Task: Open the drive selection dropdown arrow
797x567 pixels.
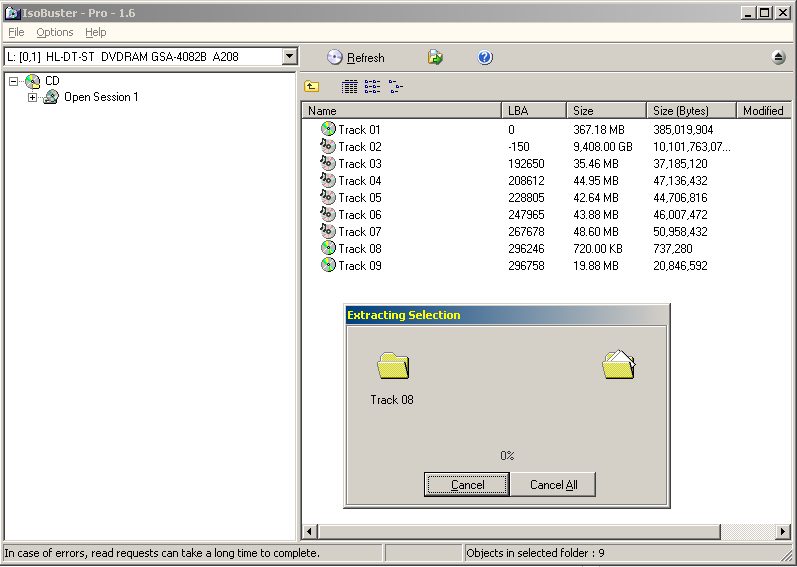Action: (290, 56)
